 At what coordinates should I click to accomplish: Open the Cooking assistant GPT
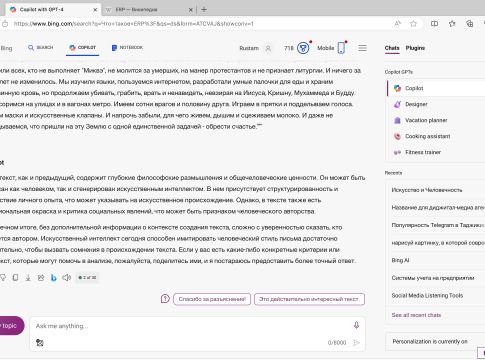436,136
